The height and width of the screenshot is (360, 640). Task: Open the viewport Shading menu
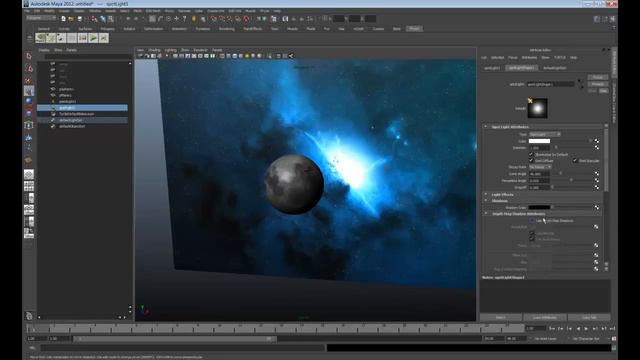click(x=154, y=50)
